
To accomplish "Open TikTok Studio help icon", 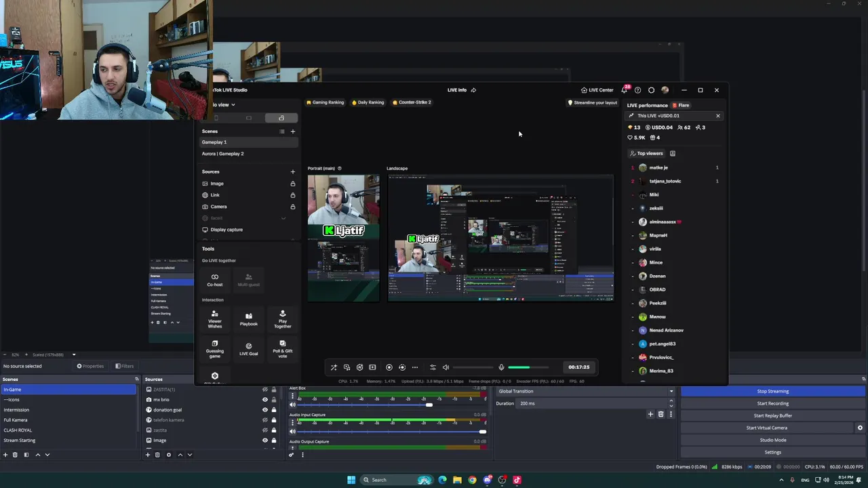I will [637, 90].
